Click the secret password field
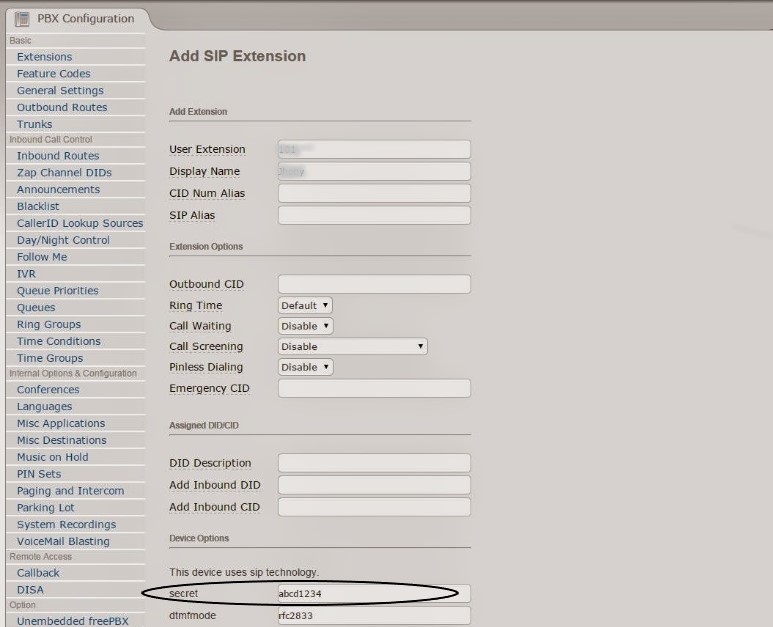This screenshot has width=773, height=627. (x=374, y=594)
